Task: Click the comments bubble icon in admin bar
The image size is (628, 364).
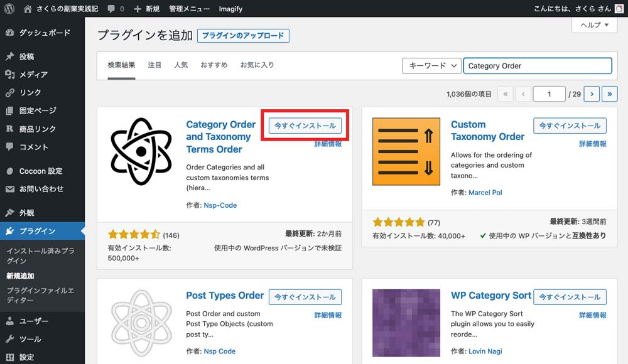Action: [x=111, y=9]
